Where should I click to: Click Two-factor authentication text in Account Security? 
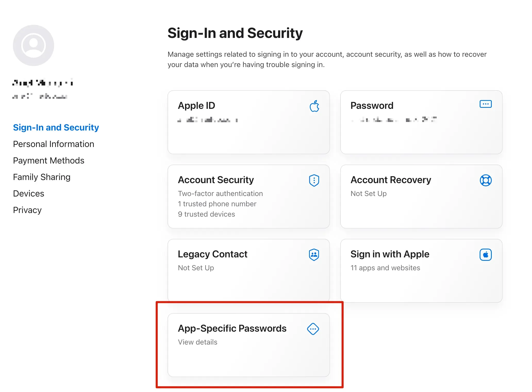220,193
